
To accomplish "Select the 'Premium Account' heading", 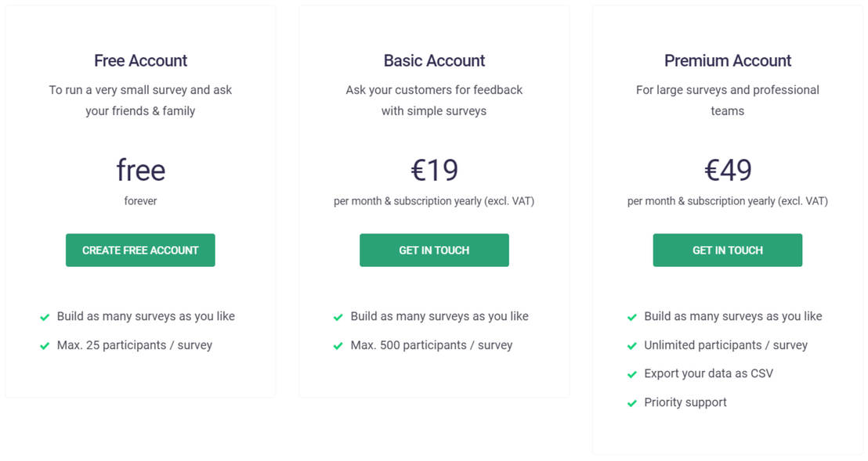I will [727, 60].
